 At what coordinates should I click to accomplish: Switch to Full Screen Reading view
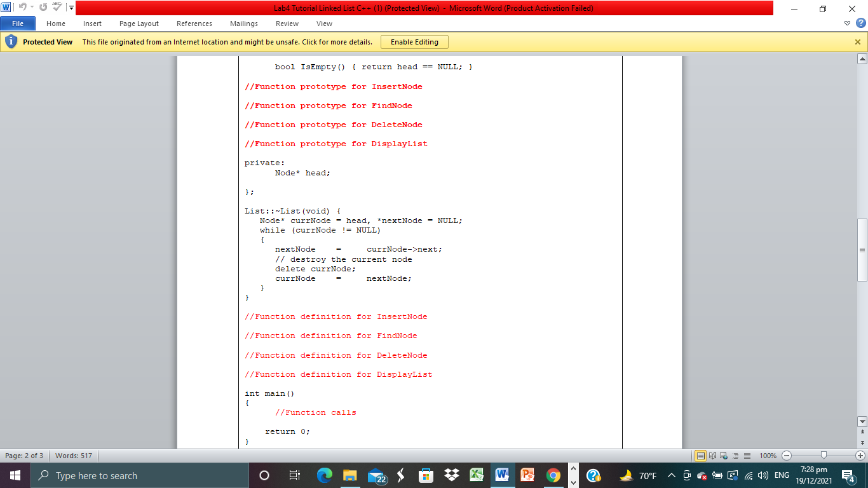click(x=714, y=456)
